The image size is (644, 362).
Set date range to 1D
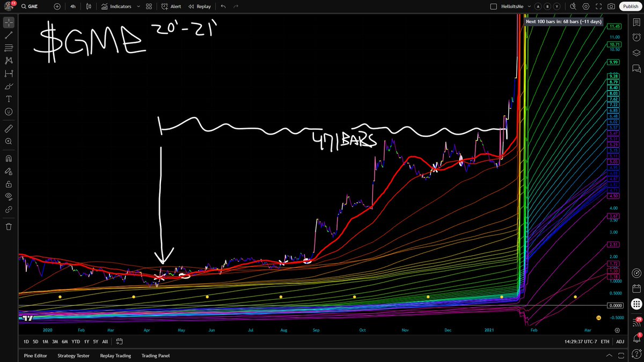coord(26,342)
